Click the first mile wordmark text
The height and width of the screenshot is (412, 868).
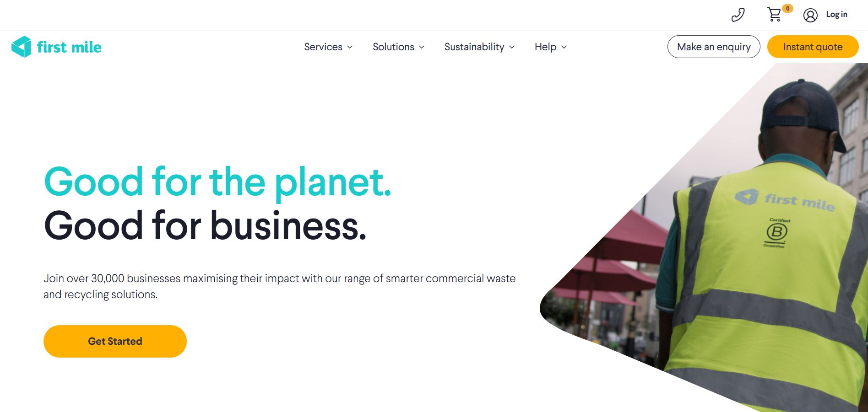69,47
